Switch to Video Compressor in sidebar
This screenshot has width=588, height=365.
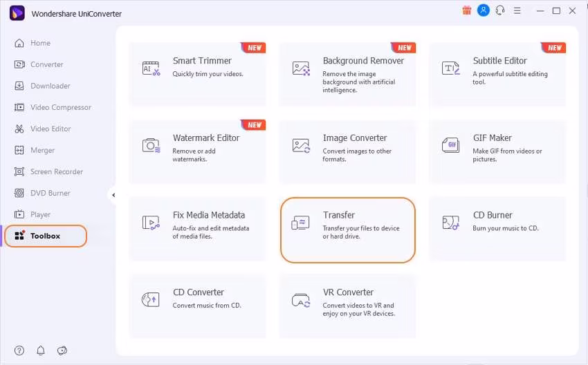click(60, 107)
